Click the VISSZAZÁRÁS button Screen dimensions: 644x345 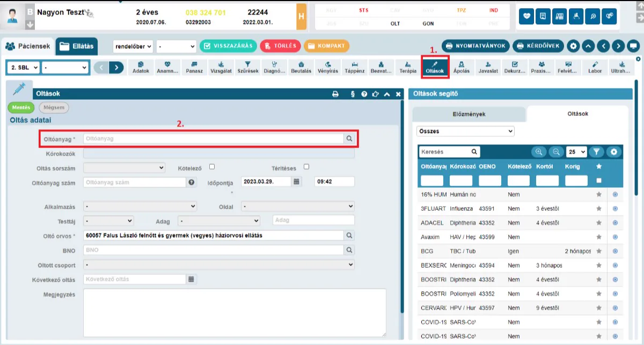(228, 46)
